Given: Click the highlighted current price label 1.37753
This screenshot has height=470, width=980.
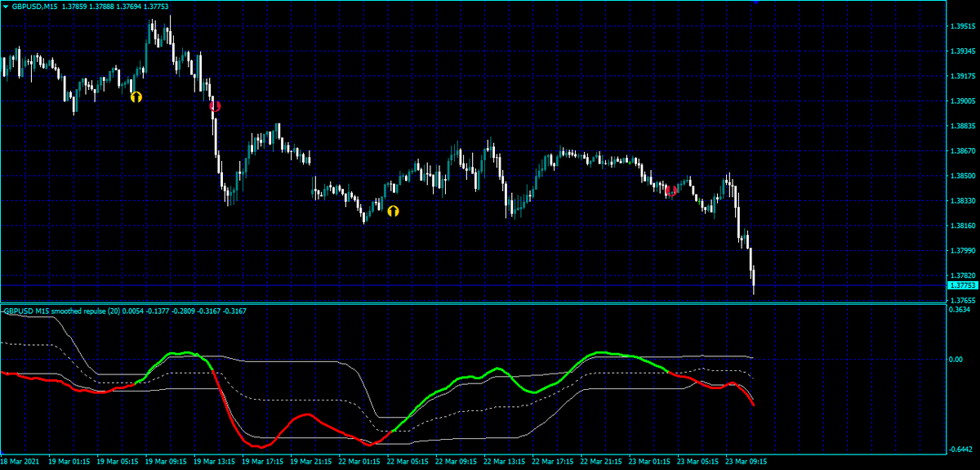Looking at the screenshot, I should pos(962,285).
